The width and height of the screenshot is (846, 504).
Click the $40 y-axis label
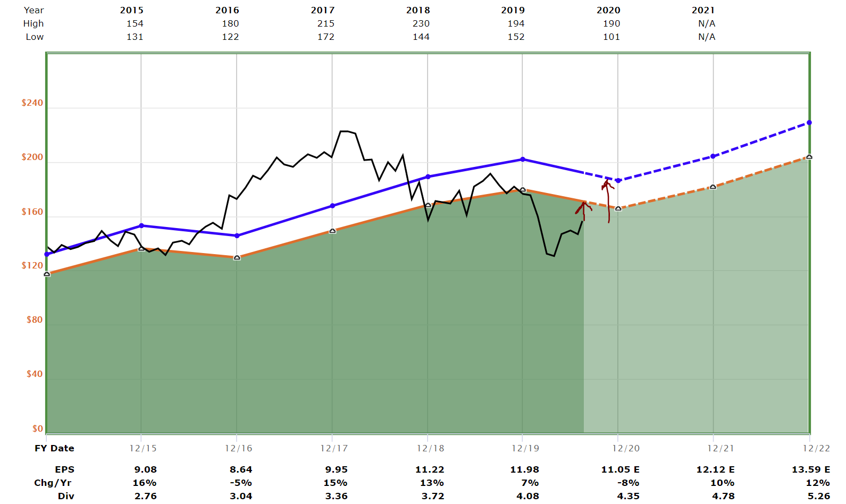coord(35,374)
